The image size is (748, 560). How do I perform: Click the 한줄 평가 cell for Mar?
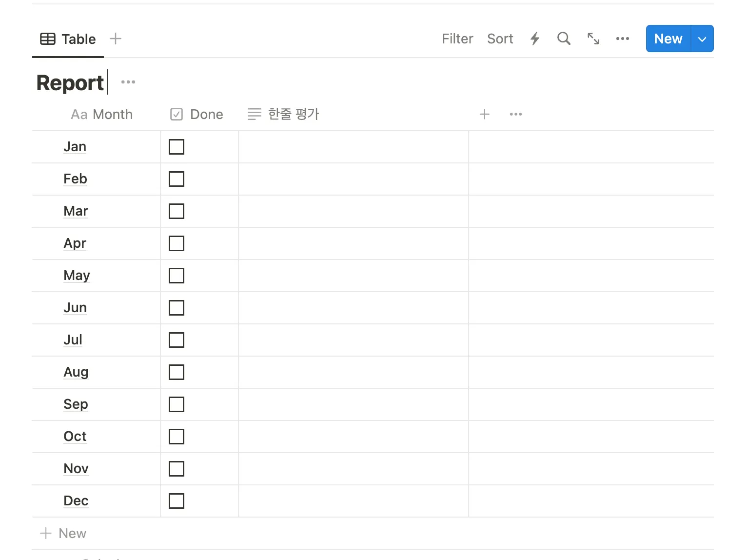(x=353, y=211)
